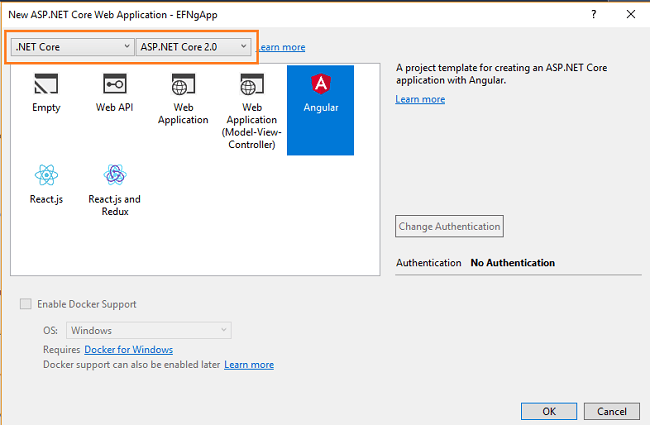This screenshot has height=425, width=650.
Task: Pick the Web Application template icon
Action: coord(183,84)
